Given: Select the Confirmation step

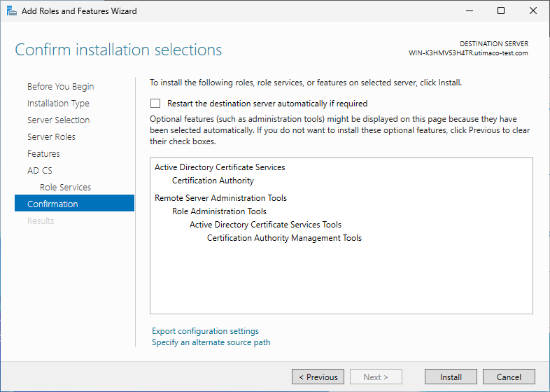Looking at the screenshot, I should [x=74, y=203].
